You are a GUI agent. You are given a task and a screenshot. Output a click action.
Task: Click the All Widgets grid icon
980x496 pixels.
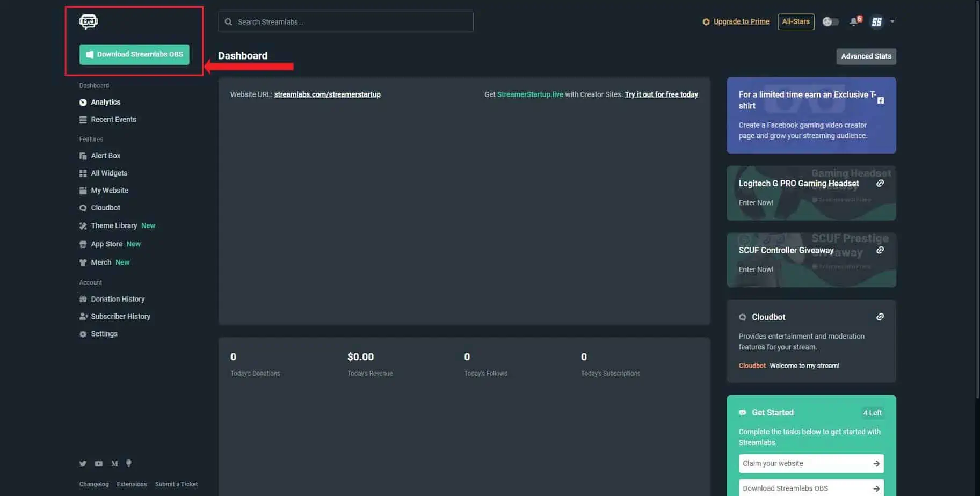click(x=83, y=173)
